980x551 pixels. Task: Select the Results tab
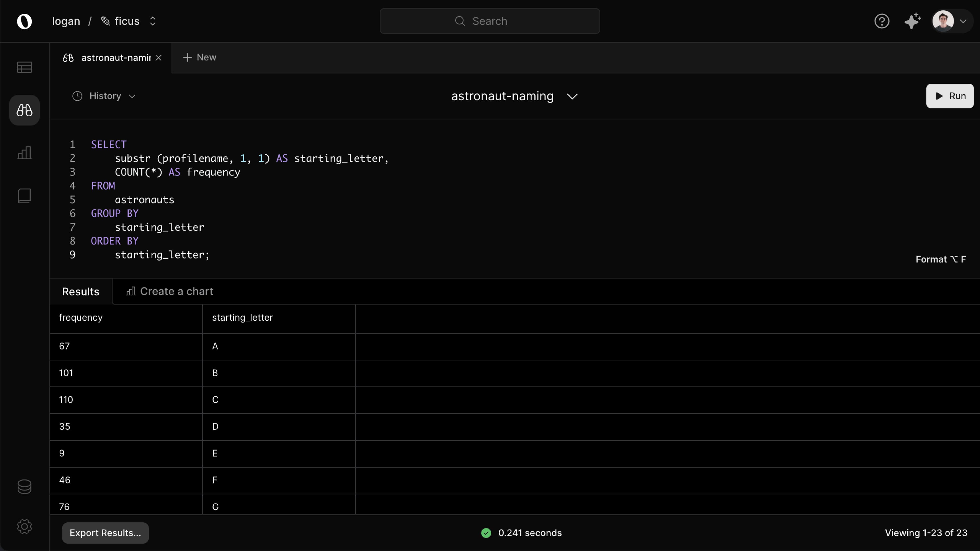80,291
